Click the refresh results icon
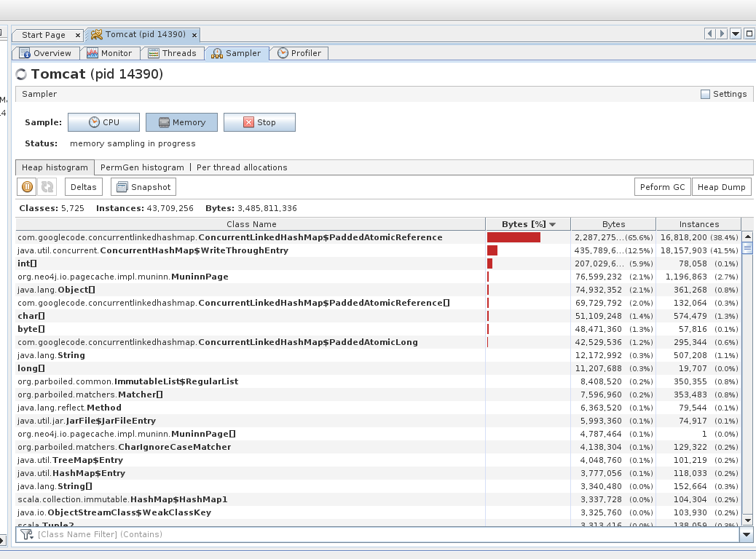This screenshot has width=756, height=559. [47, 187]
